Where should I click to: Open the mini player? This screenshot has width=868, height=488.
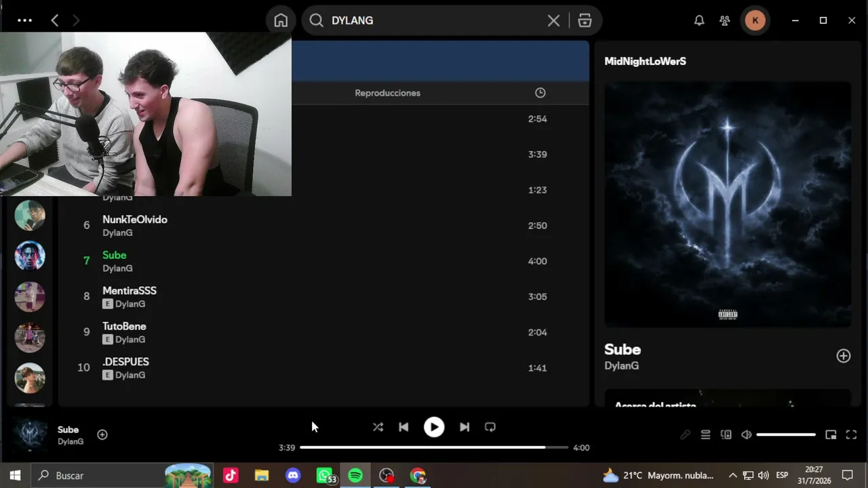(x=831, y=434)
